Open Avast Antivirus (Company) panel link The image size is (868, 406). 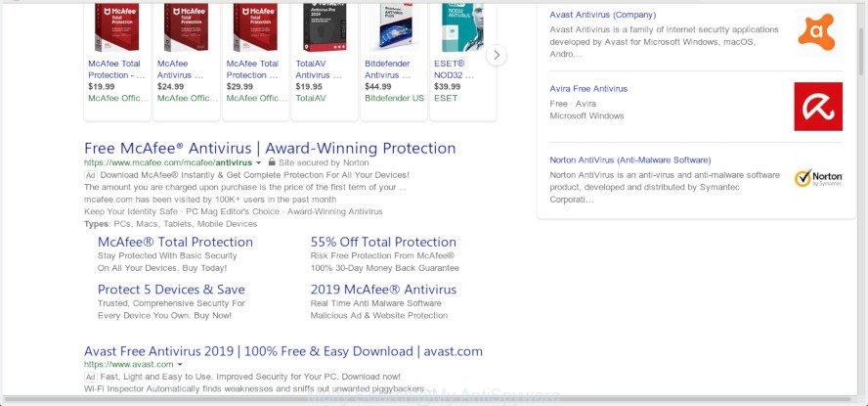click(x=602, y=15)
